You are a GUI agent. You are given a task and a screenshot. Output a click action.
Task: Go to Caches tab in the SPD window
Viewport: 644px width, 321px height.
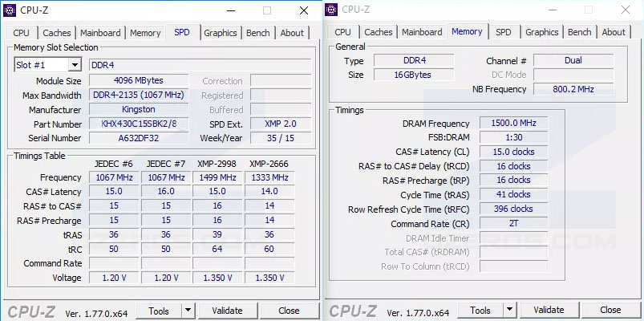coord(56,33)
